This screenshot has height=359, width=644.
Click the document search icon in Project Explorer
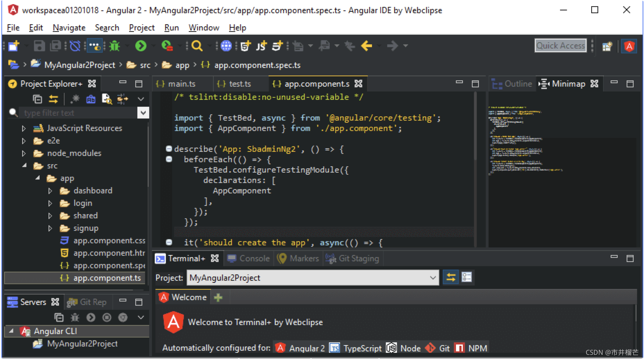(107, 99)
